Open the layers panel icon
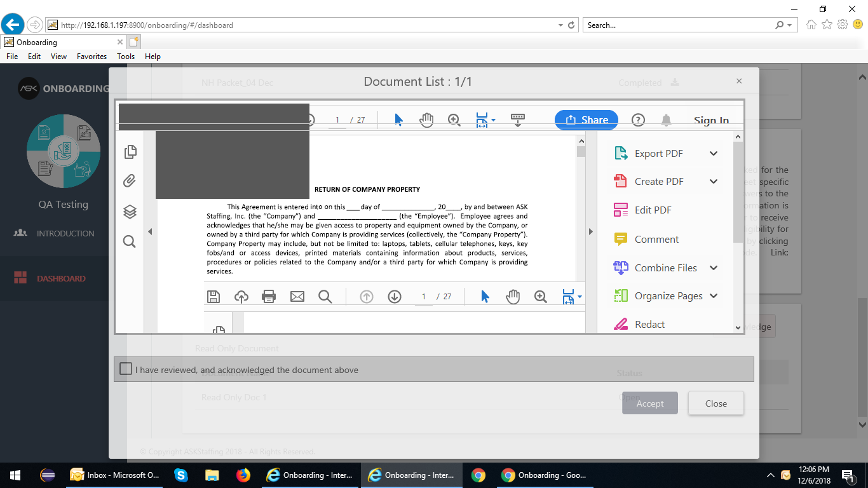This screenshot has width=868, height=488. pyautogui.click(x=130, y=212)
